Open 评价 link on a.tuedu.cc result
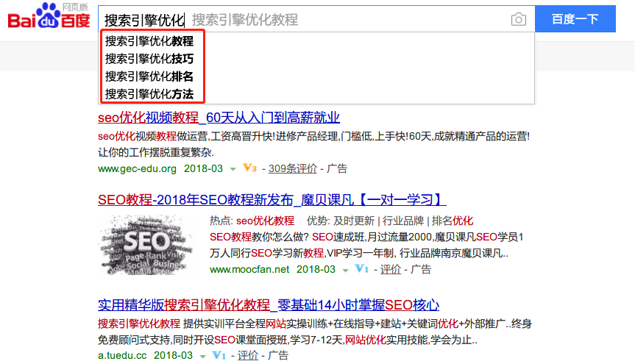This screenshot has width=635, height=364. (248, 355)
